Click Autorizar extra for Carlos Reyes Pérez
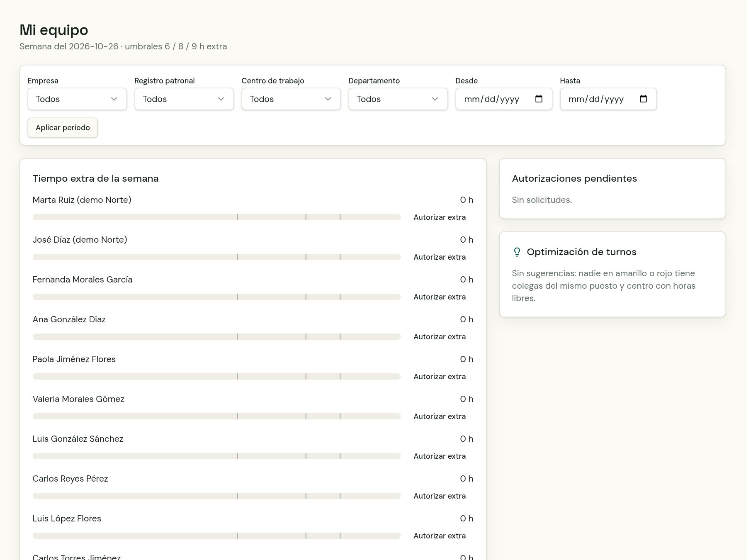 click(x=440, y=496)
